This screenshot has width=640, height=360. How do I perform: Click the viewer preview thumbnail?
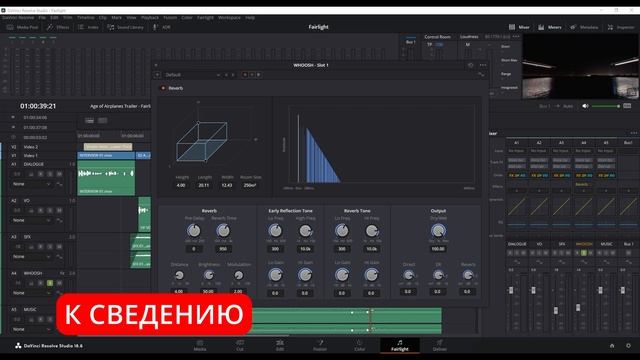click(x=580, y=66)
